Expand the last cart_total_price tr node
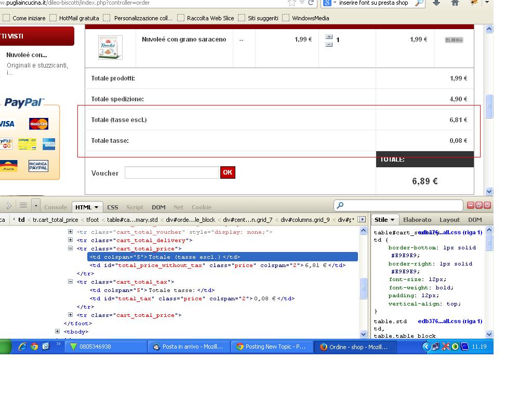 (x=70, y=314)
